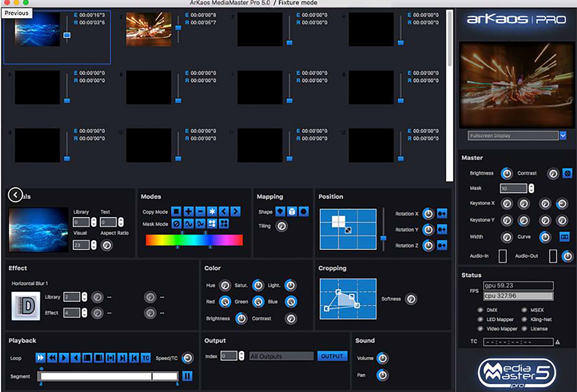Select the crossed-out Mask Mode icon
577x392 pixels.
pyautogui.click(x=176, y=224)
